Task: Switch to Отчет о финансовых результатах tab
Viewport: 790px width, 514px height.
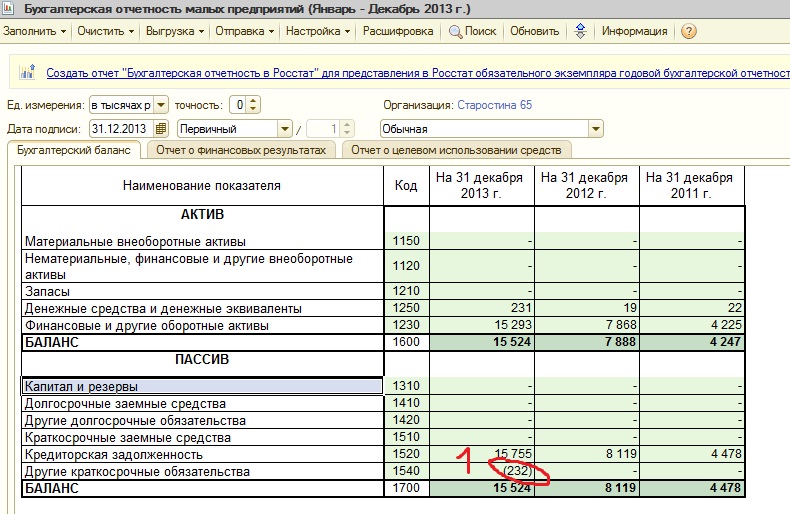Action: coord(241,149)
